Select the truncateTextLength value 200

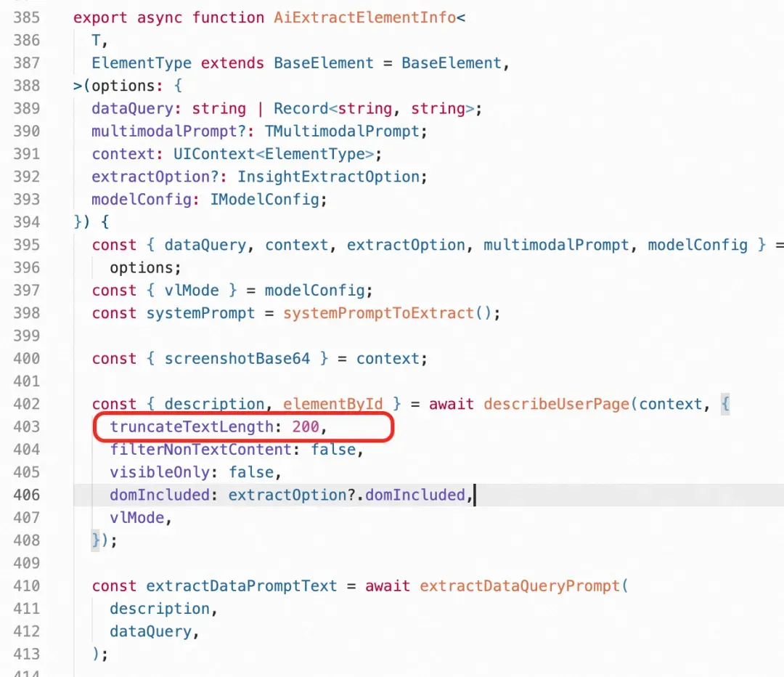(306, 427)
